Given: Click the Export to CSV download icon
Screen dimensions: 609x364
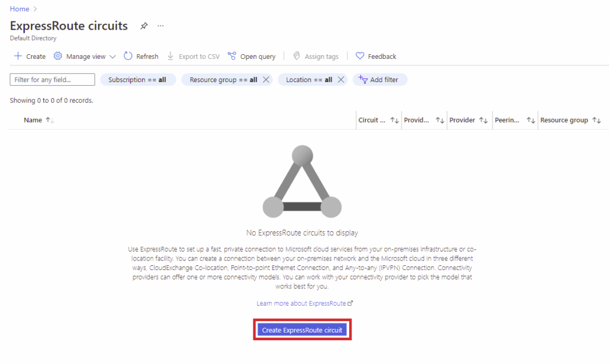Looking at the screenshot, I should (171, 56).
